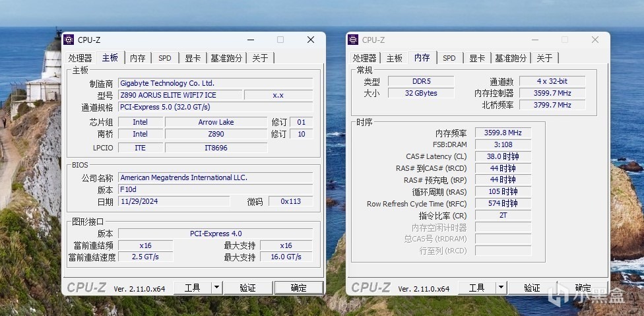Viewport: 644px width, 316px height.
Task: Switch to 显卡 tab in left CPU-Z window
Action: (193, 58)
